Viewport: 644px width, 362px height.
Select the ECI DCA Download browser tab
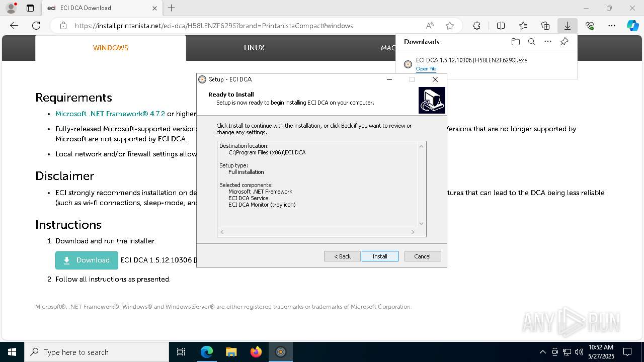pyautogui.click(x=102, y=8)
